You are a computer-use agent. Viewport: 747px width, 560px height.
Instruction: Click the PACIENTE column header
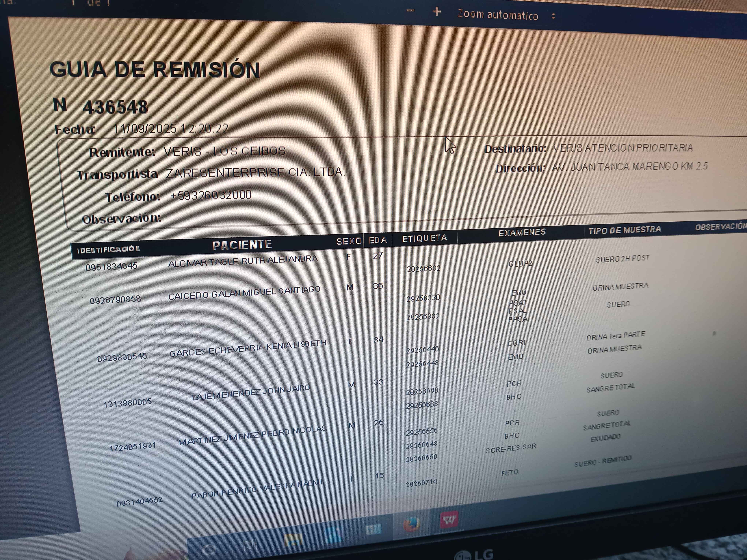point(242,245)
